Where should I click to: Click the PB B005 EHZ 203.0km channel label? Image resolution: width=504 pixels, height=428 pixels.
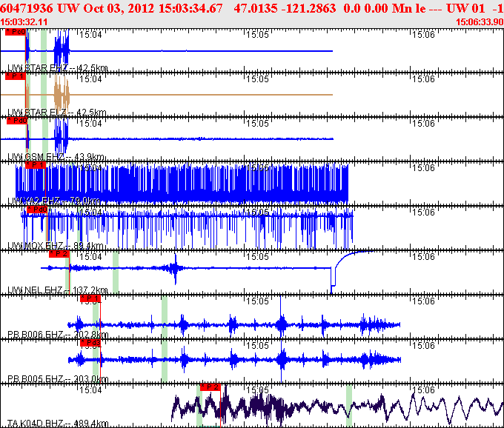pyautogui.click(x=58, y=379)
